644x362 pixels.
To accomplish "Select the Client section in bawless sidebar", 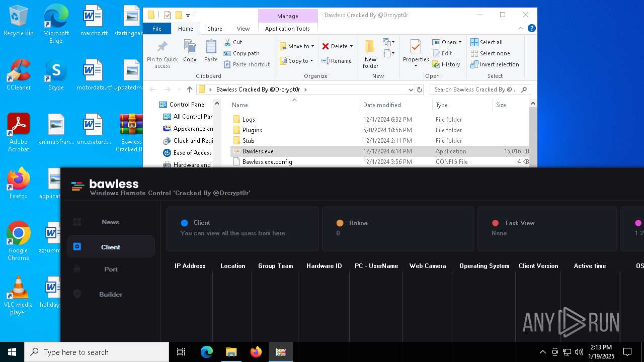I will point(110,247).
